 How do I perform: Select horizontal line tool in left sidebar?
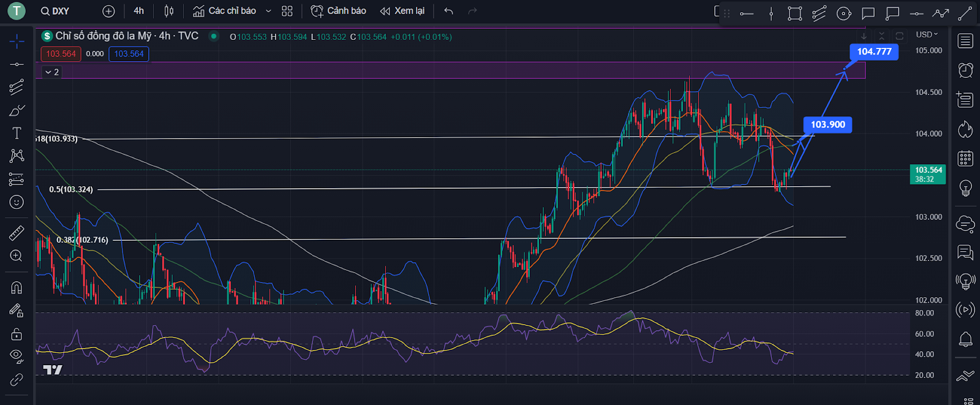pyautogui.click(x=17, y=64)
